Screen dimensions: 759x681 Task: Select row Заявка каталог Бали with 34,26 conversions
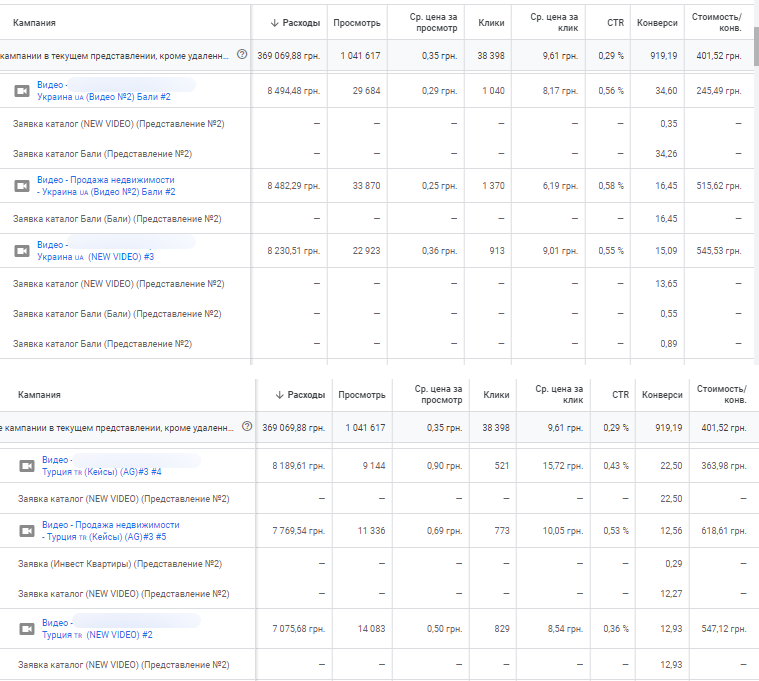point(377,154)
